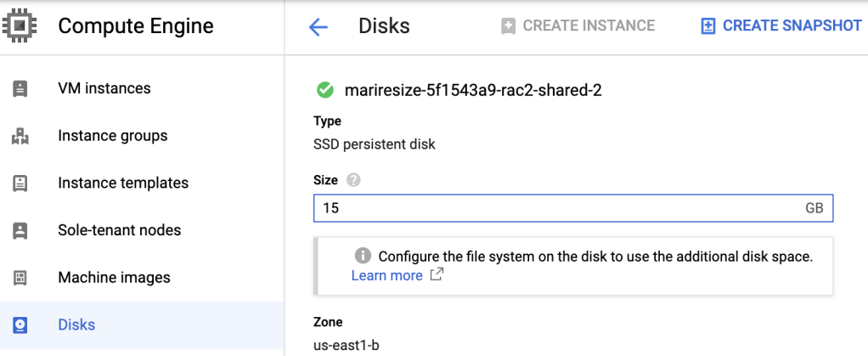Click the Disks sidebar icon

click(20, 325)
